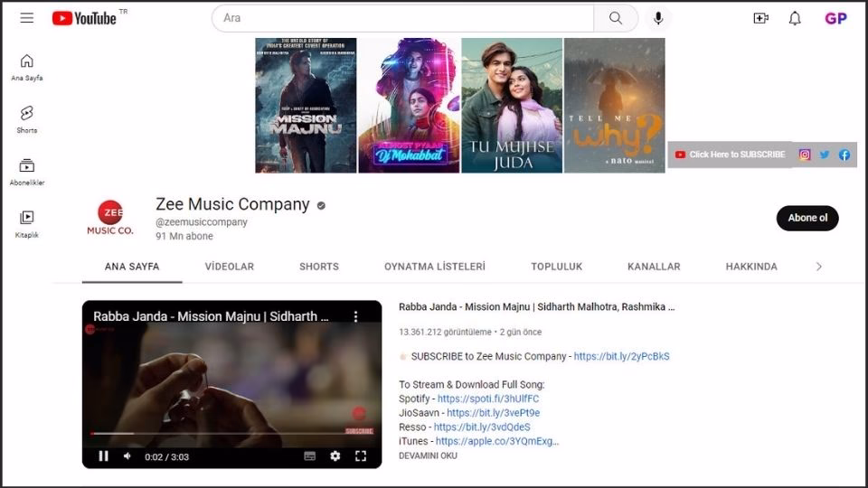Switch to the VİDEOLAR tab

coord(229,267)
